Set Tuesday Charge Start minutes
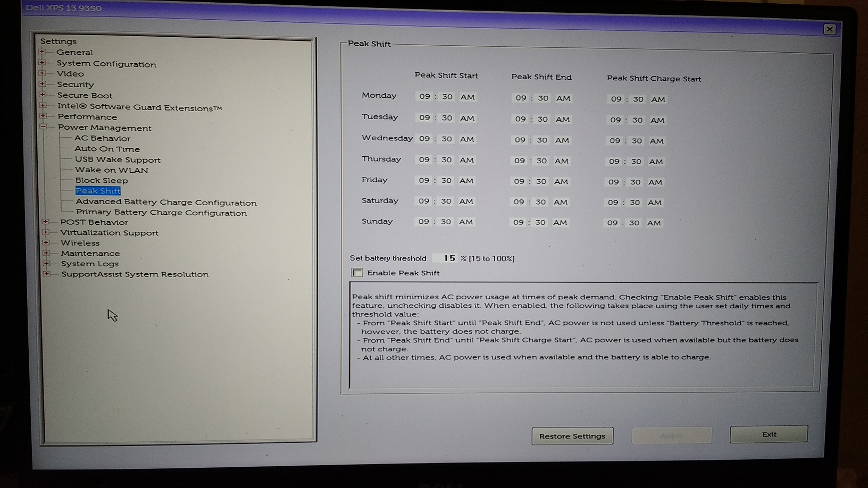Viewport: 868px width, 488px height. click(638, 120)
